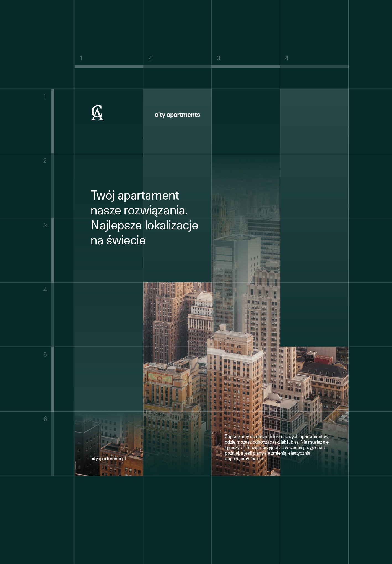
Task: Click the 'Zapraszamy' description paragraph
Action: coord(277,447)
